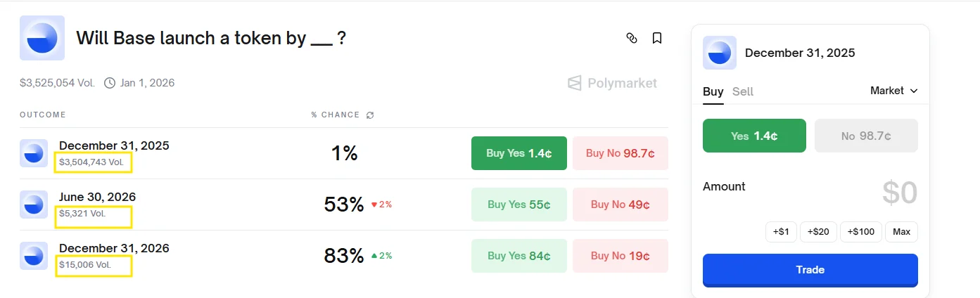
Task: Click the Max amount button
Action: tap(901, 232)
